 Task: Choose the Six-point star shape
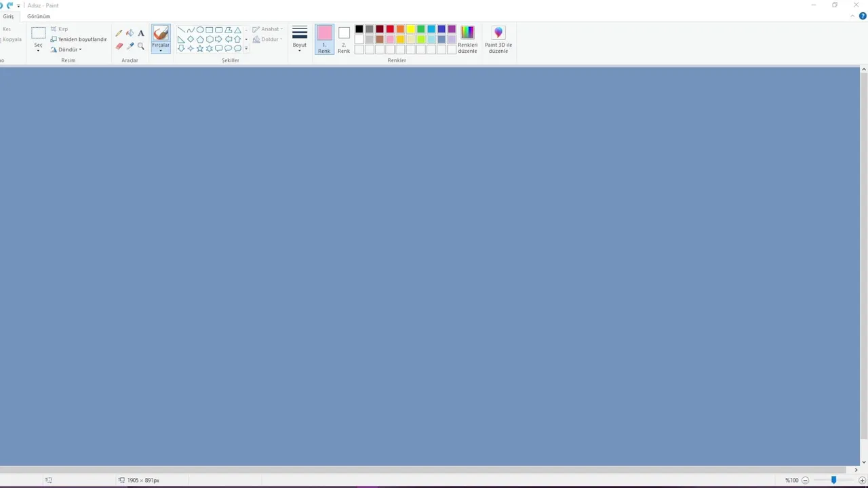pos(210,48)
